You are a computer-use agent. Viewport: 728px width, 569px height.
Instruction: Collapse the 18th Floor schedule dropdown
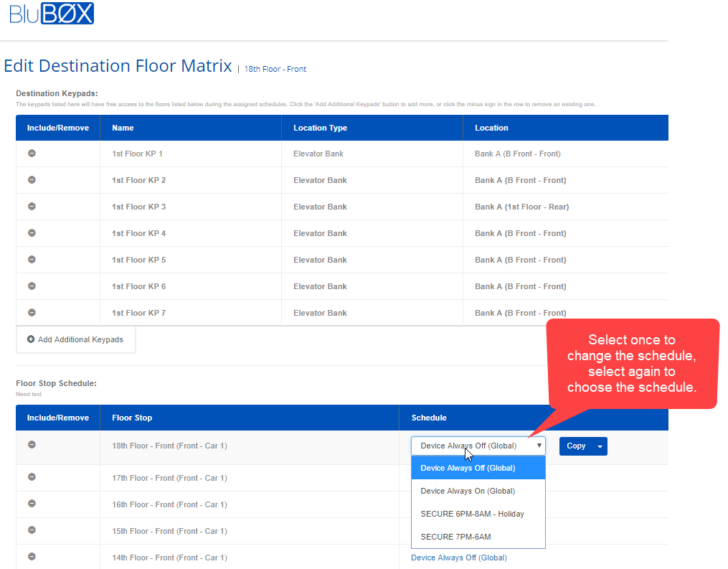click(x=478, y=446)
